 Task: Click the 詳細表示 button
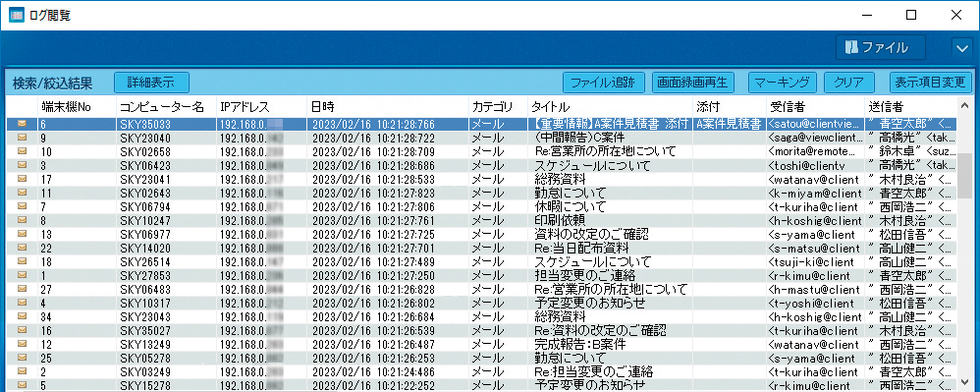click(151, 82)
